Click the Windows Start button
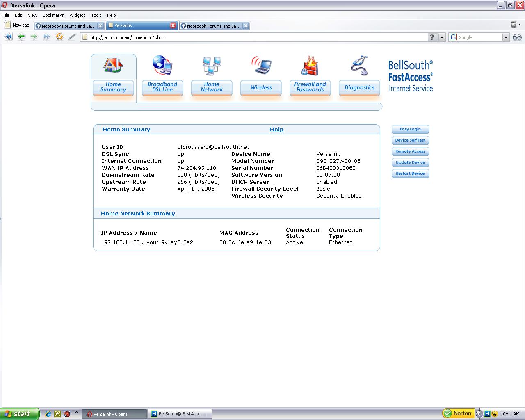Image resolution: width=525 pixels, height=420 pixels. coord(20,414)
